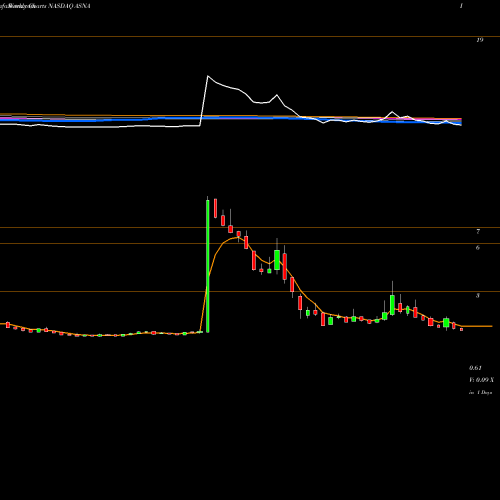This screenshot has width=500, height=500.
Task: Click the NASDAQ ASNA chart title
Action: tap(69, 6)
